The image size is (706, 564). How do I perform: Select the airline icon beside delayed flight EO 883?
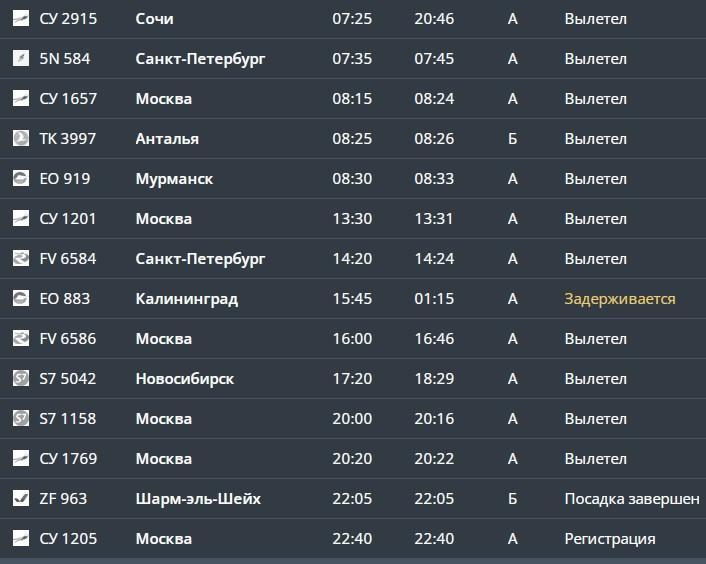point(21,299)
